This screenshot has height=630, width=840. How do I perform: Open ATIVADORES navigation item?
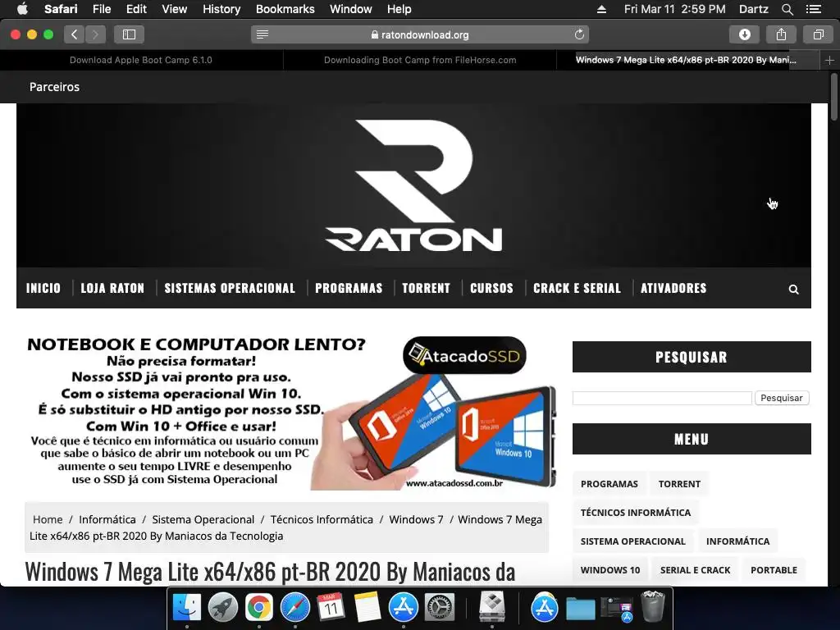pos(673,288)
